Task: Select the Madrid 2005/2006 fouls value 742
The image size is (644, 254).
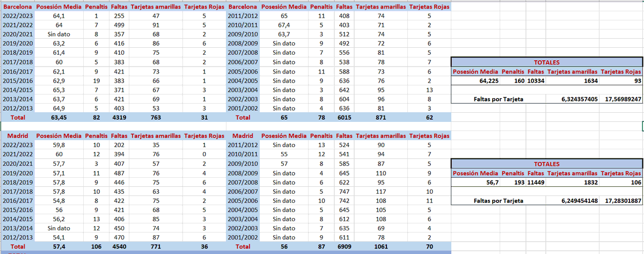Action: [x=344, y=200]
